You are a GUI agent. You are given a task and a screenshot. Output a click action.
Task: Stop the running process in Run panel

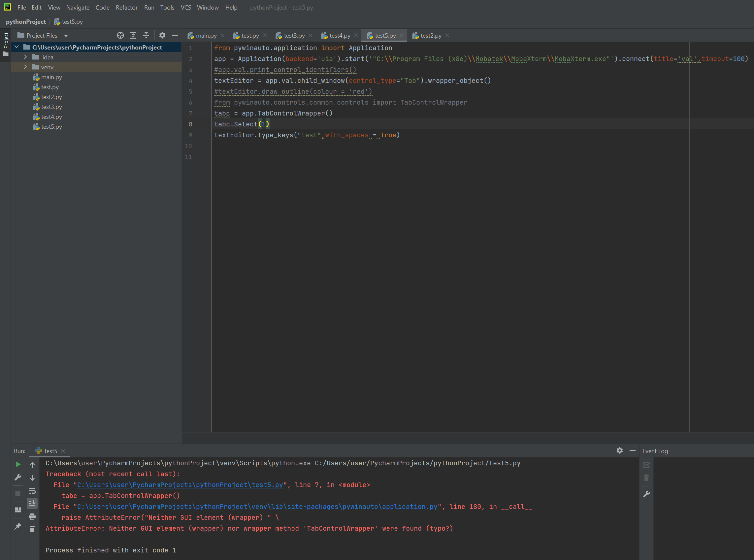pos(18,494)
